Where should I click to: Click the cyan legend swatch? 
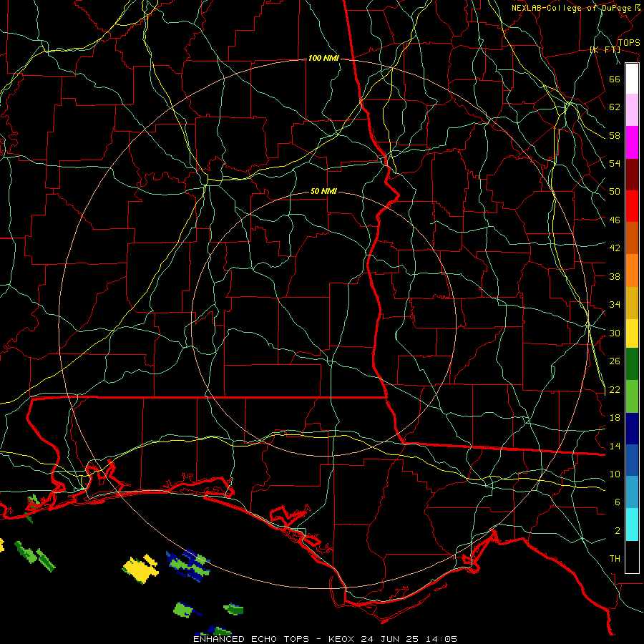632,525
